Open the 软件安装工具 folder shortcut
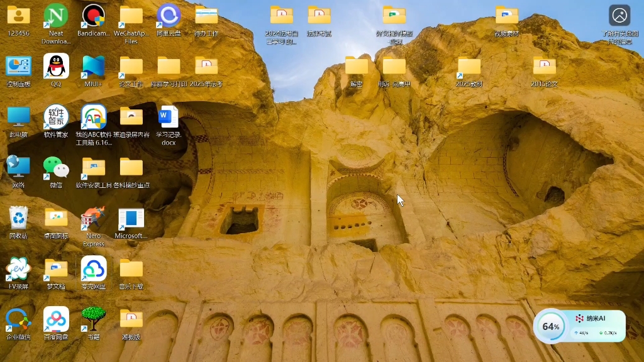Screen dimensions: 644x362 94,167
